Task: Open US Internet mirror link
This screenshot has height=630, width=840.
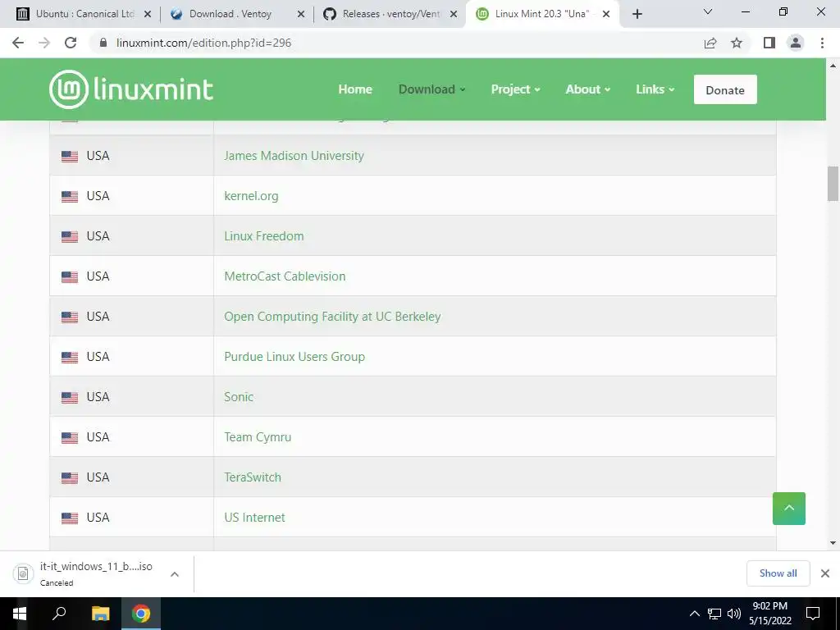Action: click(254, 518)
